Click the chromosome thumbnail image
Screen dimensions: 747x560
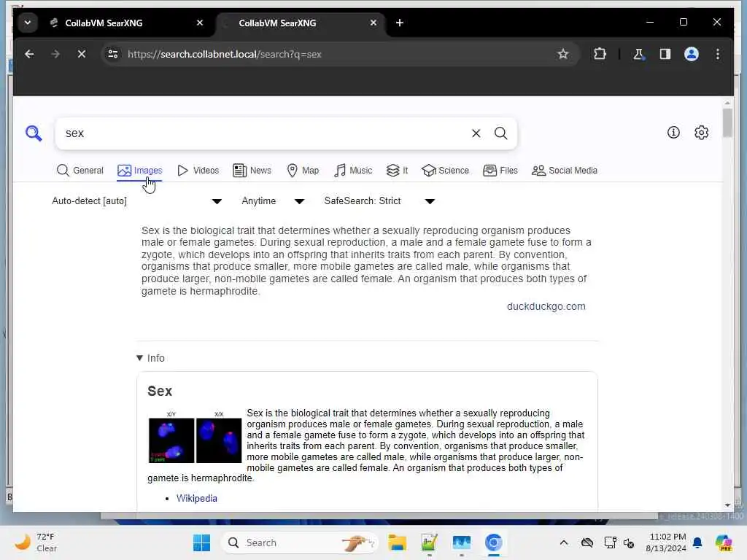195,437
